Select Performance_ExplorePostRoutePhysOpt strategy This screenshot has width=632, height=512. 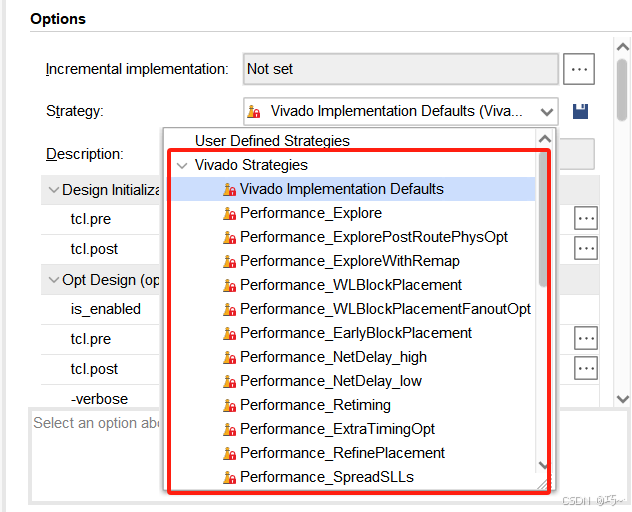(374, 237)
